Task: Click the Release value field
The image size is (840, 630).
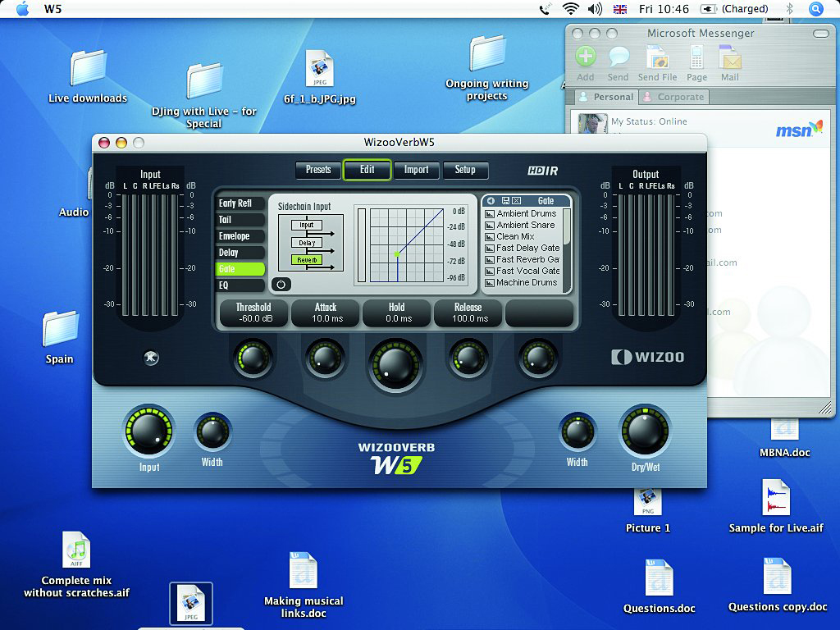Action: pyautogui.click(x=468, y=313)
